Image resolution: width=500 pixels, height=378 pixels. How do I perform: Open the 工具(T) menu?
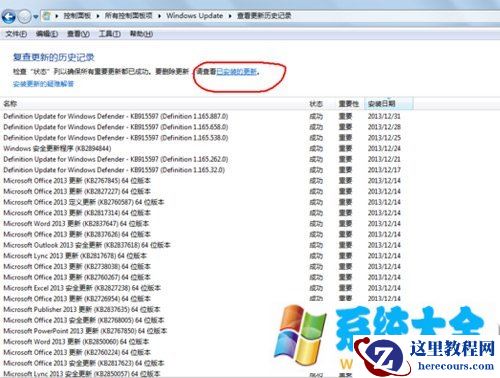tap(110, 34)
